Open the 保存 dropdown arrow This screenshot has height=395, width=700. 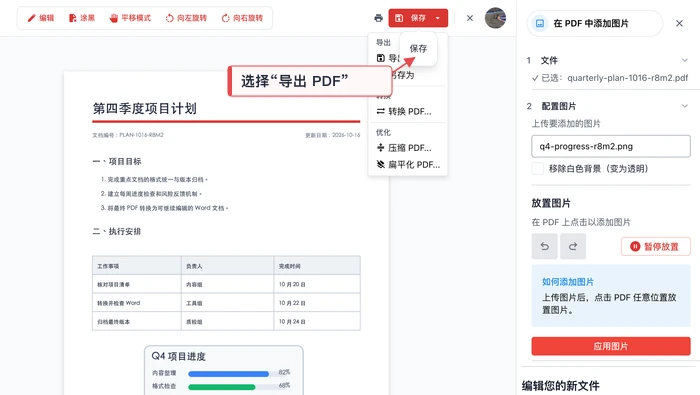pos(438,18)
